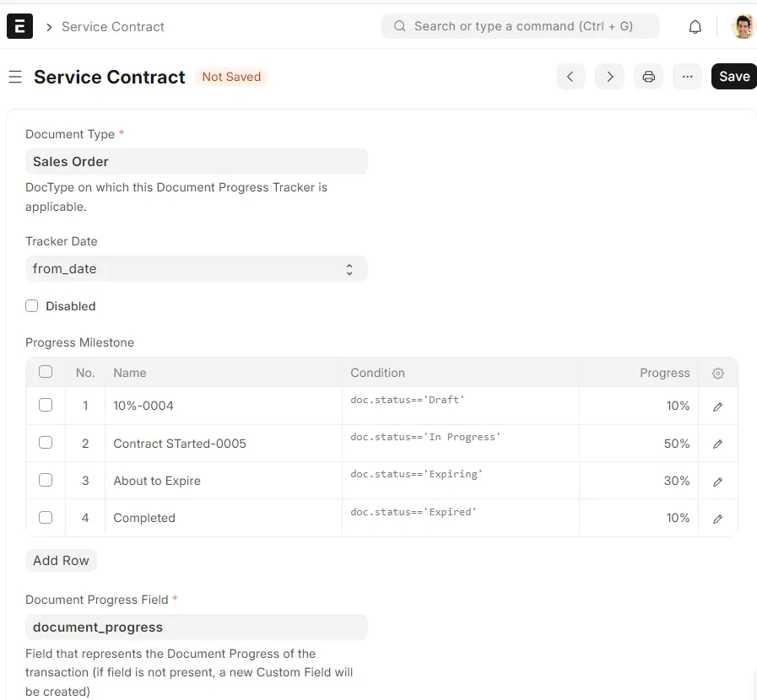This screenshot has width=757, height=700.
Task: Click the ERPNext logo in the navbar
Action: 19,26
